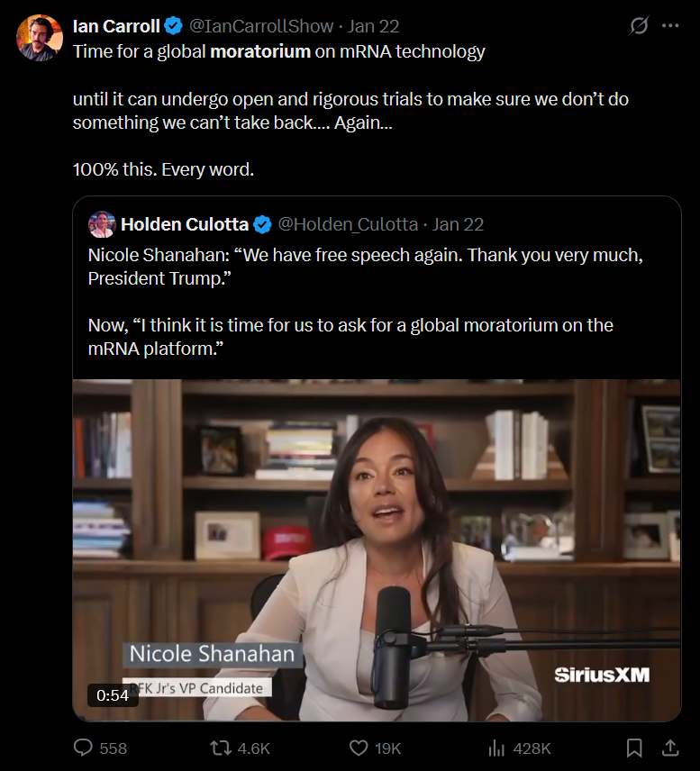This screenshot has height=771, width=700.
Task: Open Ian Carroll display name link
Action: click(x=116, y=26)
